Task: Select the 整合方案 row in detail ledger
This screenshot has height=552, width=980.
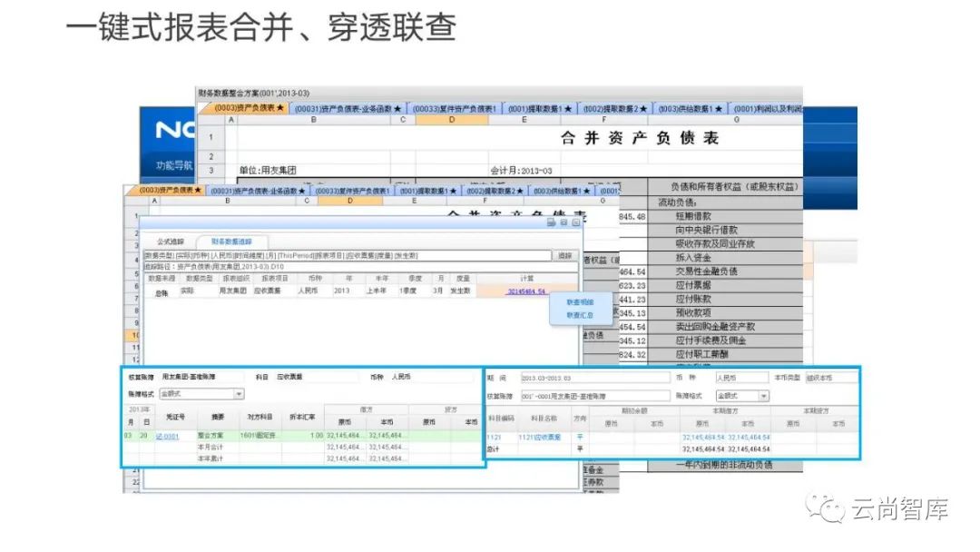Action: [303, 436]
